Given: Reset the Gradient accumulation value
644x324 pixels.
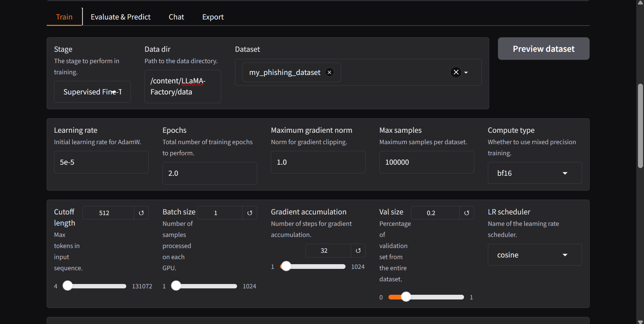Looking at the screenshot, I should 358,250.
